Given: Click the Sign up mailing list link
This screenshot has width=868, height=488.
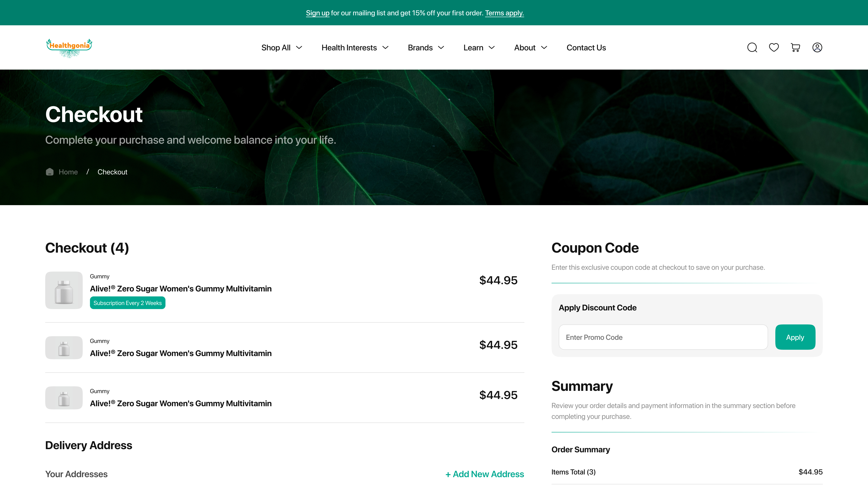Looking at the screenshot, I should pyautogui.click(x=317, y=13).
